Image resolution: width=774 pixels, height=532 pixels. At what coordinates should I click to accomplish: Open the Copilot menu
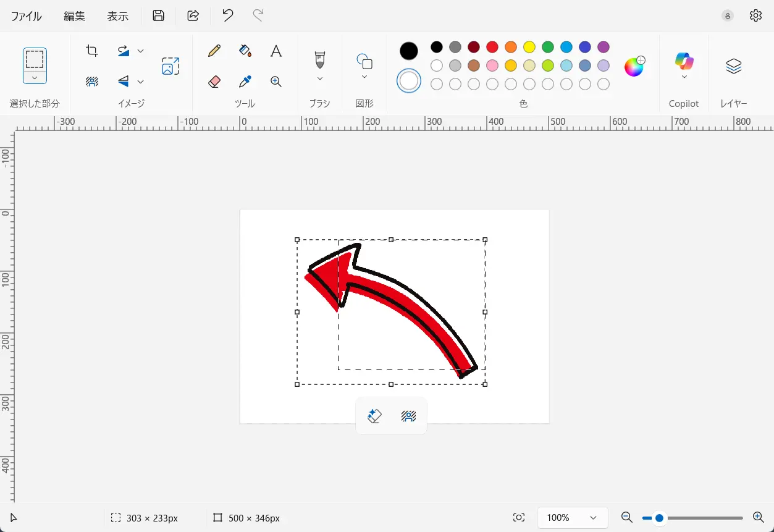tap(684, 61)
